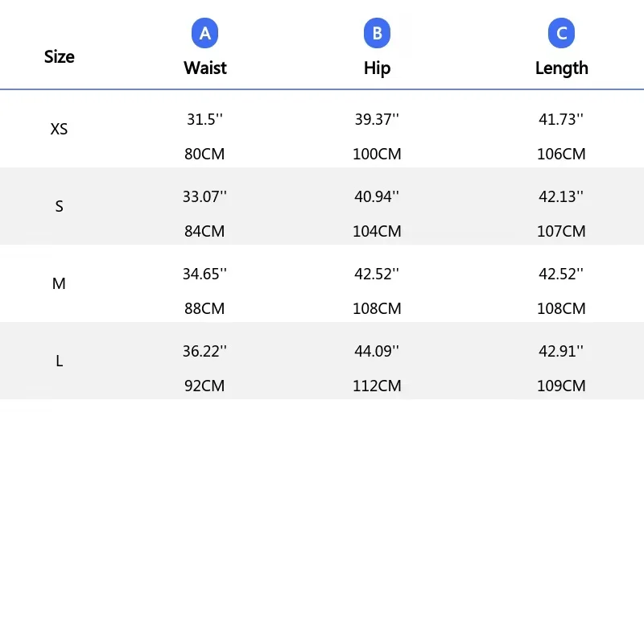
Task: Select the Size column header
Action: 59,56
